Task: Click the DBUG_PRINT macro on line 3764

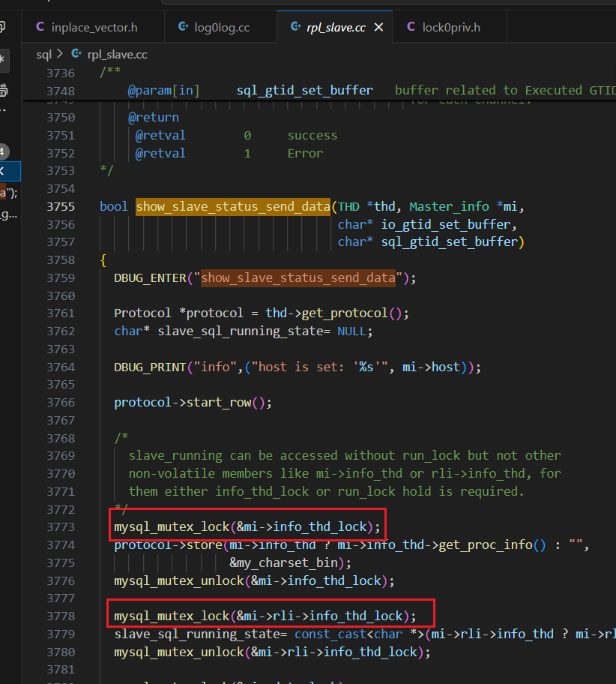Action: pos(150,367)
